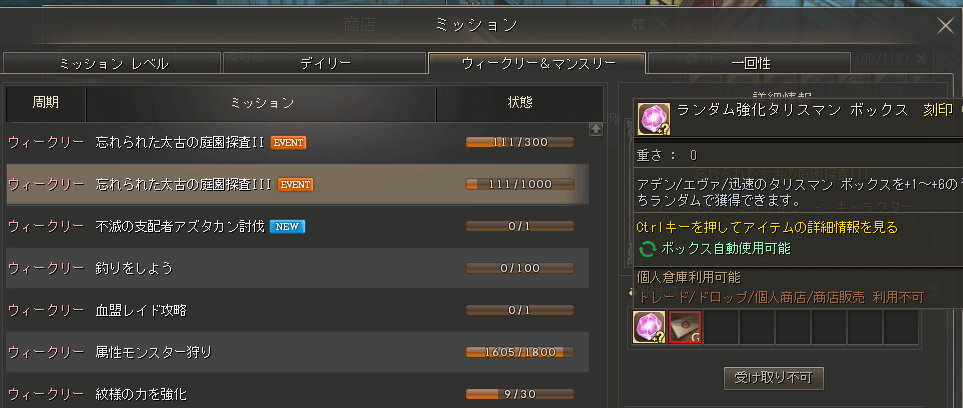This screenshot has width=963, height=408.
Task: Select the 釣りをしよう mission row
Action: click(x=297, y=269)
